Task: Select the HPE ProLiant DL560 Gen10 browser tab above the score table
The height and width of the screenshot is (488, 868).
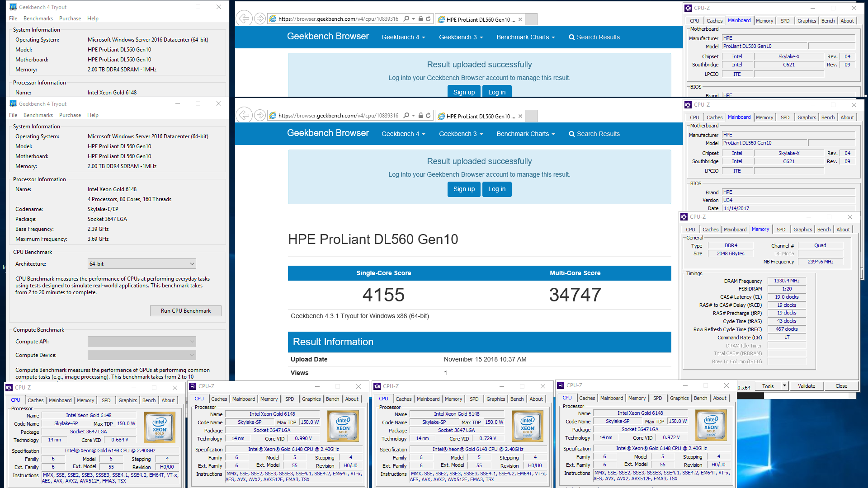Action: click(480, 116)
